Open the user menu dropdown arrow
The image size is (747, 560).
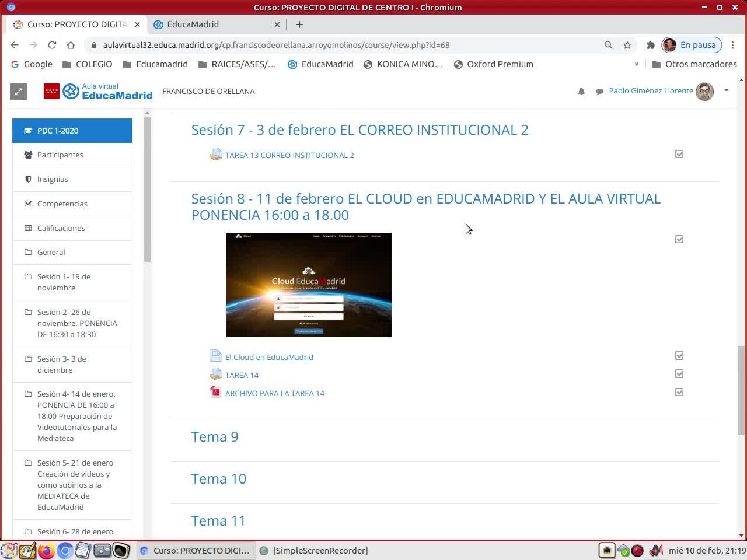coord(727,90)
